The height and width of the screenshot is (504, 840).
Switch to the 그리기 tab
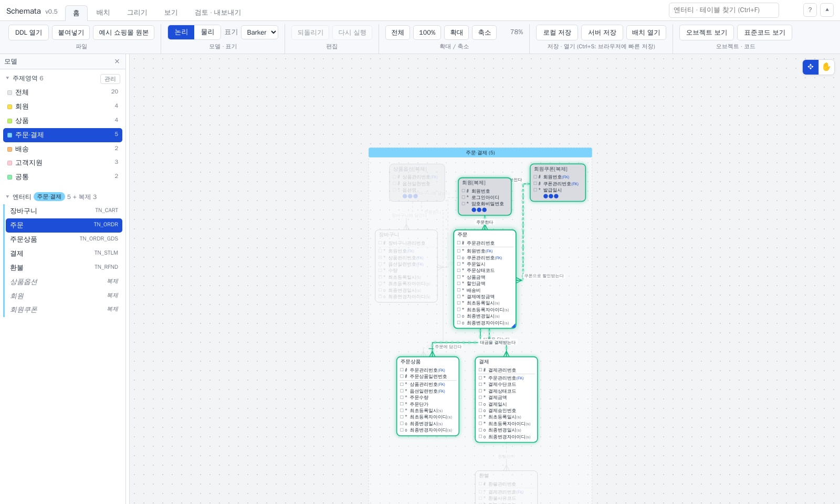coord(137,13)
